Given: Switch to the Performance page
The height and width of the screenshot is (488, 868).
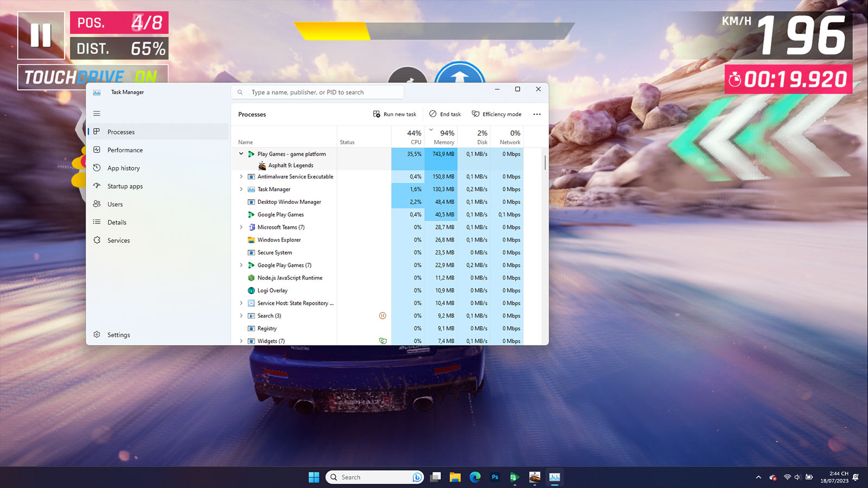Looking at the screenshot, I should point(158,150).
